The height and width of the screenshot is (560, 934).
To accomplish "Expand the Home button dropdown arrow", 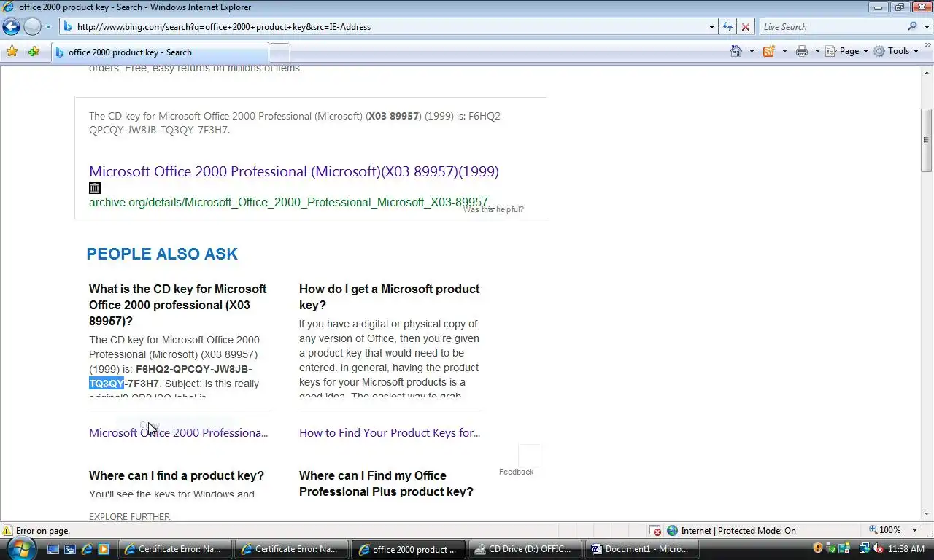I will click(752, 51).
